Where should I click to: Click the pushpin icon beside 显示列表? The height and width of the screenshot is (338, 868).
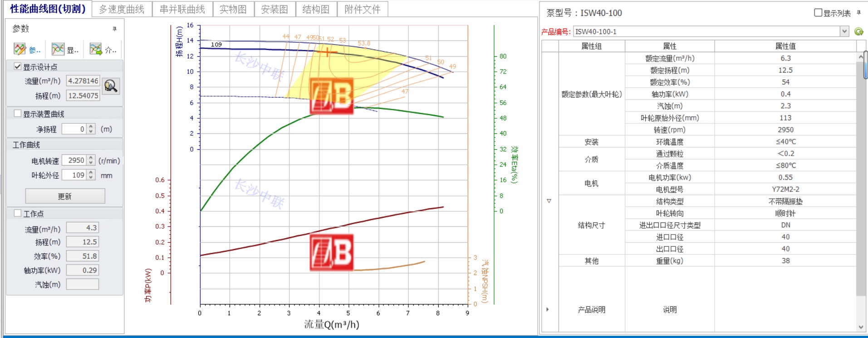coord(858,13)
